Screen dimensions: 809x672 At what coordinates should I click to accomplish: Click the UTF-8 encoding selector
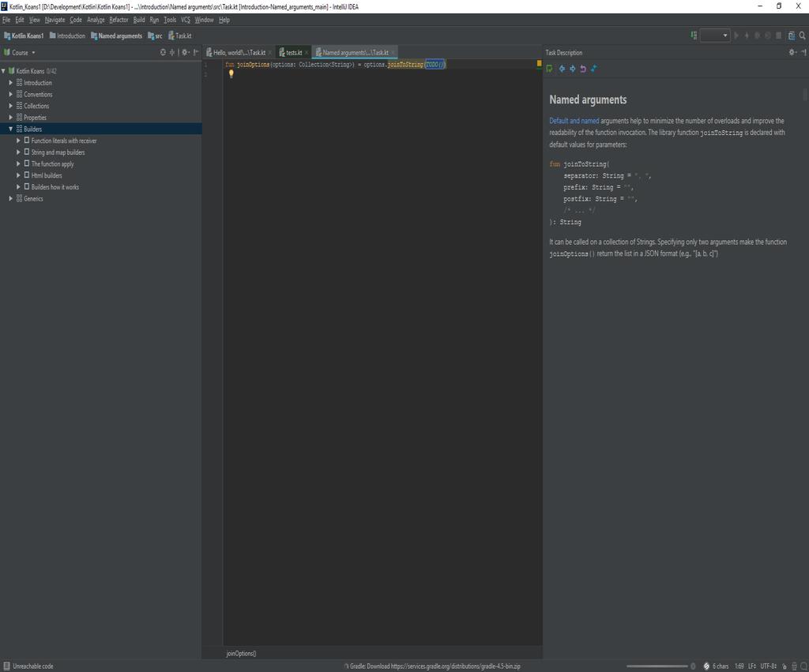[768, 666]
